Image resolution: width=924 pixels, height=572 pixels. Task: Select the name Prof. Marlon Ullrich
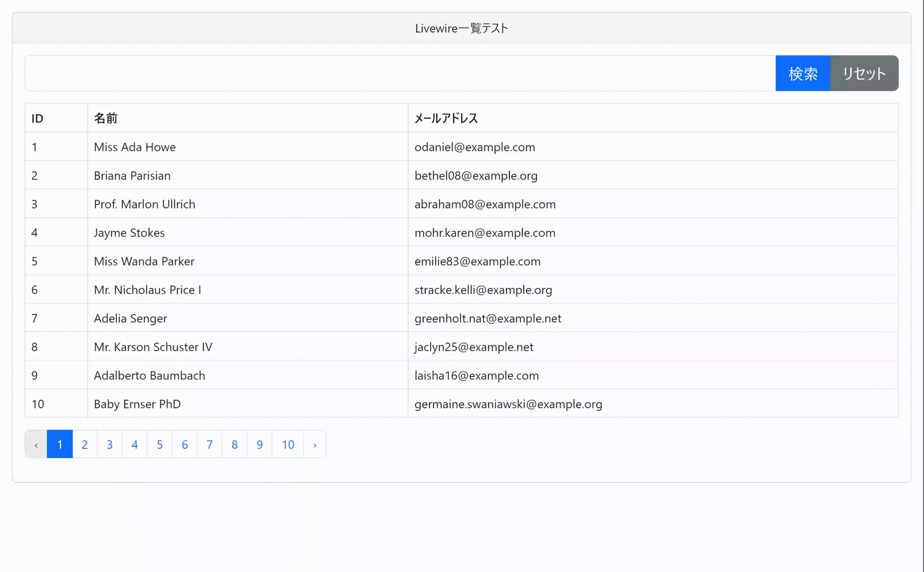click(144, 204)
